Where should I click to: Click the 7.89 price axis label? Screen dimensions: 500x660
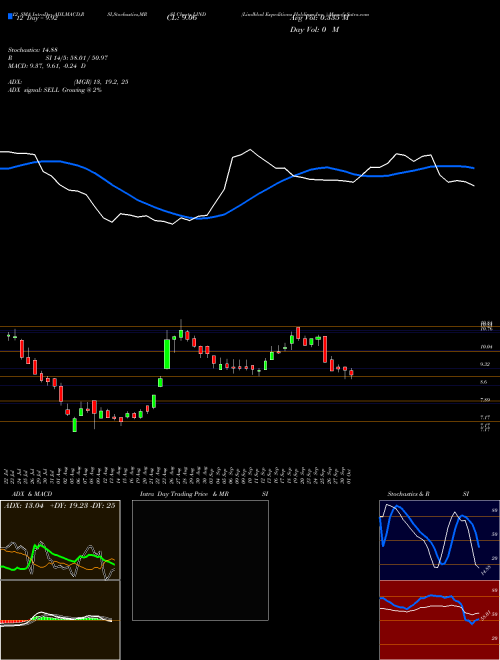(485, 399)
